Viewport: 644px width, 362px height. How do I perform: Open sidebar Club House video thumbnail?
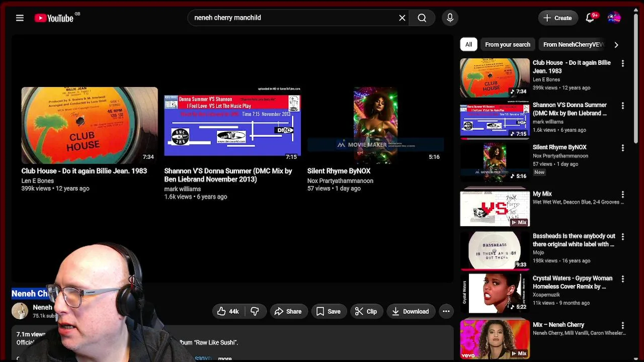point(495,77)
